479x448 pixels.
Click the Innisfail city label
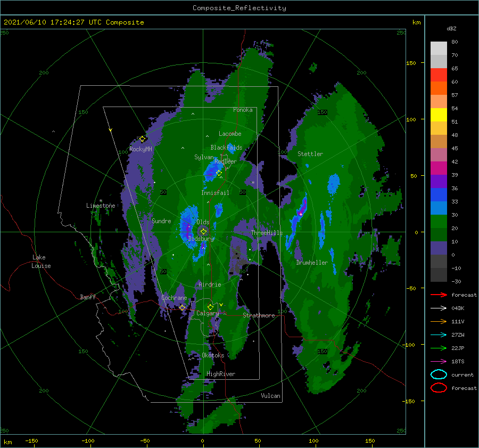point(215,193)
